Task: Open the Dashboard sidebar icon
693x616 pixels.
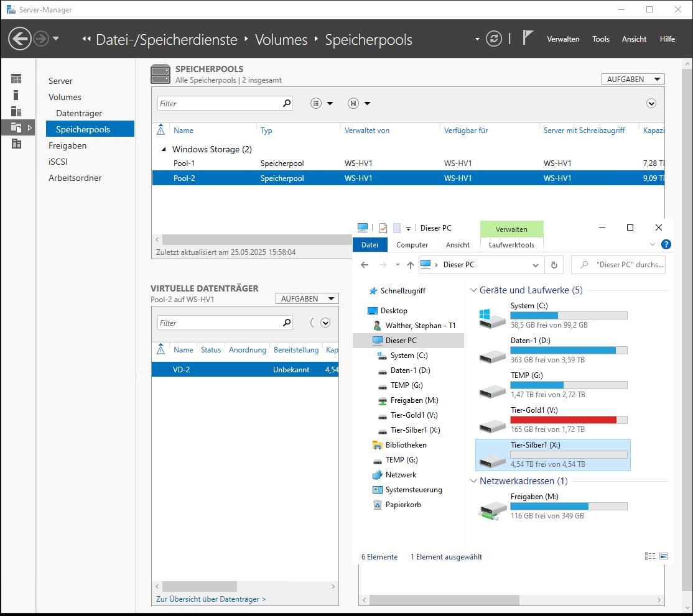Action: (x=16, y=79)
